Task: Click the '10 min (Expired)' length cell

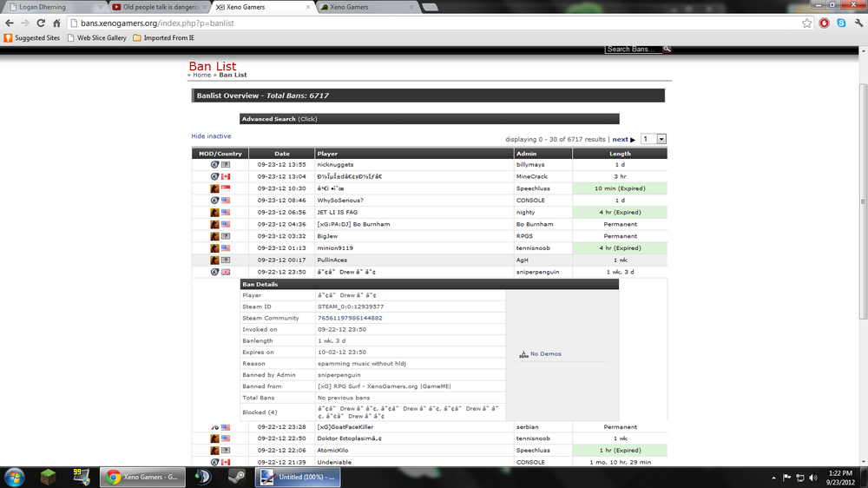Action: click(x=620, y=188)
